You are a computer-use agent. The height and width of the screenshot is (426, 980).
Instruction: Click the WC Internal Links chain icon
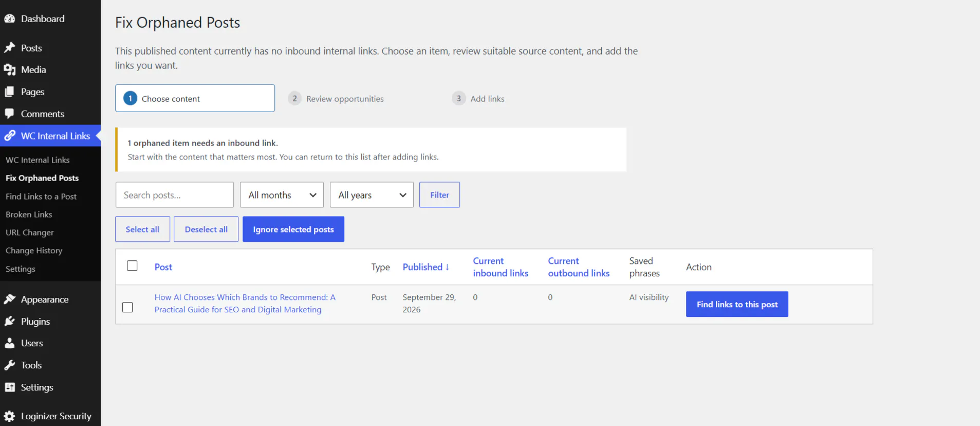[x=10, y=136]
